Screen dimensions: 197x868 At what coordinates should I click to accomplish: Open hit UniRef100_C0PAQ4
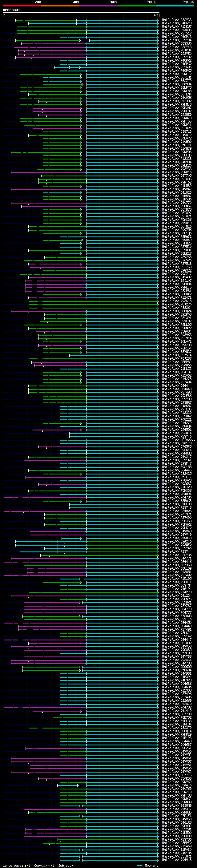(x=177, y=426)
